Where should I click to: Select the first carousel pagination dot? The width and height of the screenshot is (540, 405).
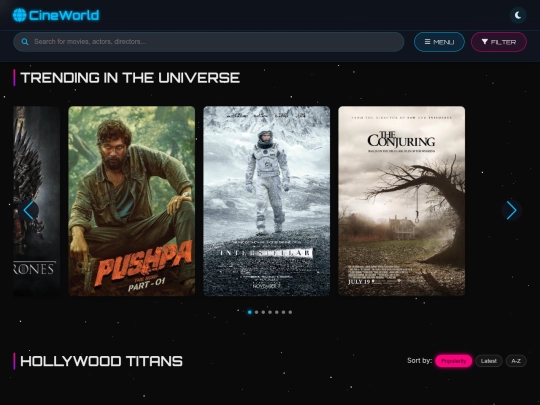tap(250, 312)
